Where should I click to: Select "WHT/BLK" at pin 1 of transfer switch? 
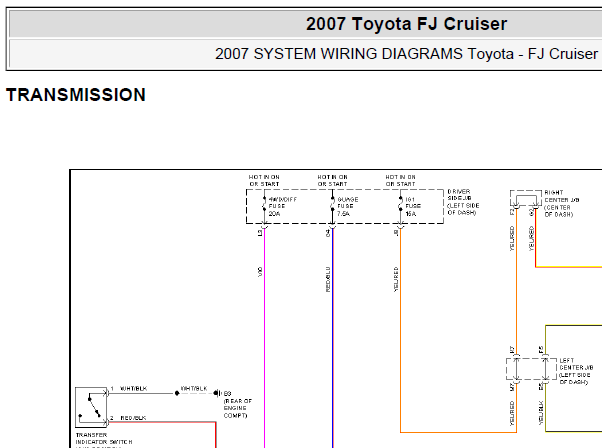click(134, 388)
